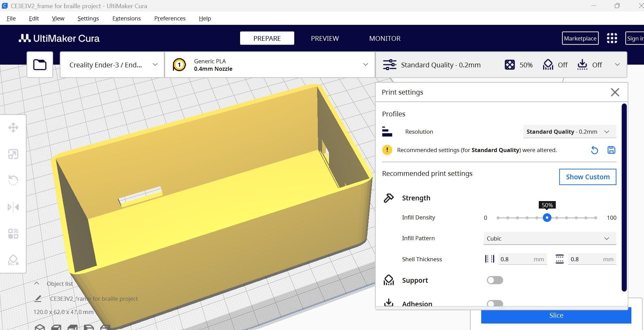The height and width of the screenshot is (330, 644).
Task: Select the Scale tool in left toolbar
Action: pos(13,154)
